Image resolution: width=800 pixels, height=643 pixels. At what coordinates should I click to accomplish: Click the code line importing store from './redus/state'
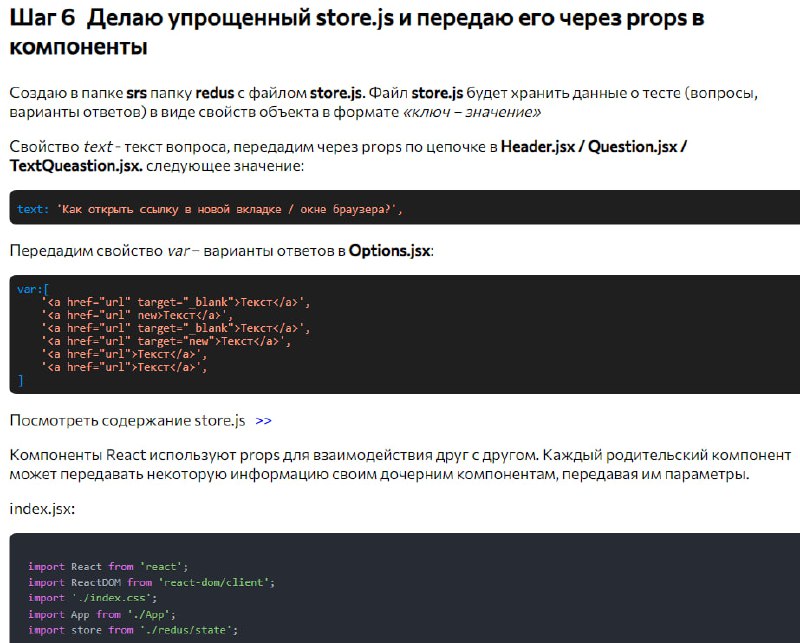[x=133, y=630]
